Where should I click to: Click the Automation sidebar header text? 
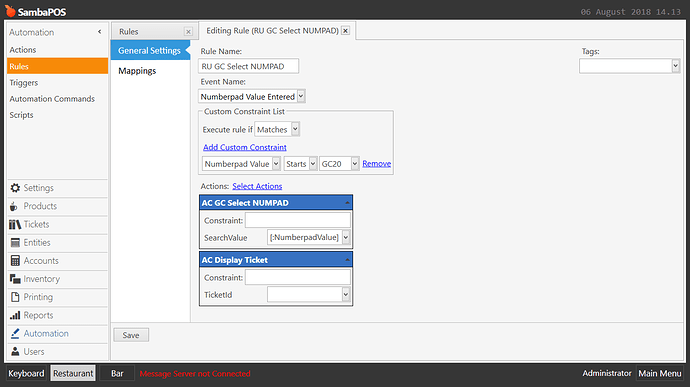coord(32,32)
